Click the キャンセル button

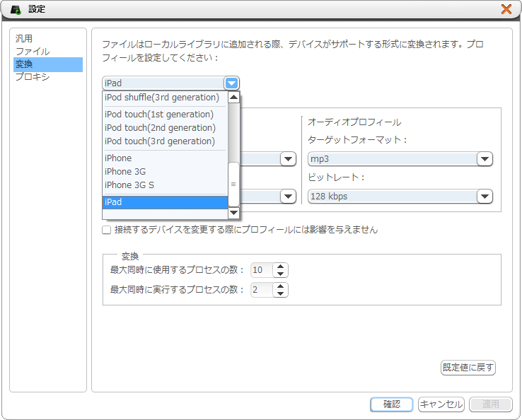pyautogui.click(x=441, y=404)
